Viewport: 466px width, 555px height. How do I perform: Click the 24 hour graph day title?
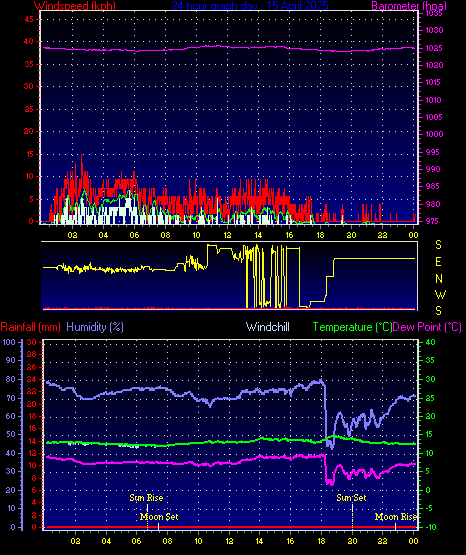tap(250, 6)
